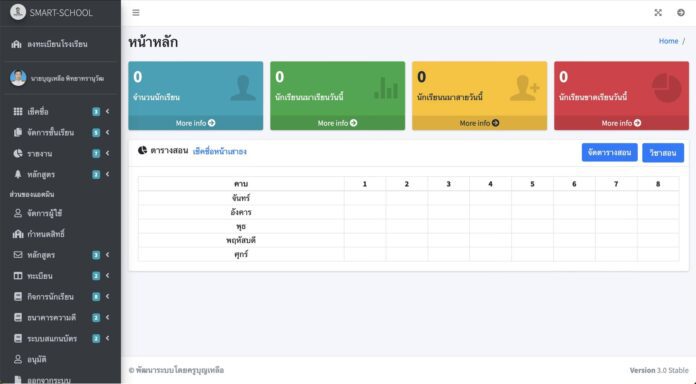Expand the จัดการชั้นเรียน submenu arrow
696x384 pixels.
point(107,132)
